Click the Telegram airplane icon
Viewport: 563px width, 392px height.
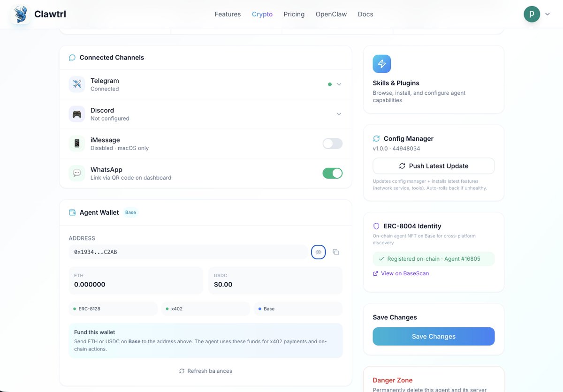pos(77,84)
